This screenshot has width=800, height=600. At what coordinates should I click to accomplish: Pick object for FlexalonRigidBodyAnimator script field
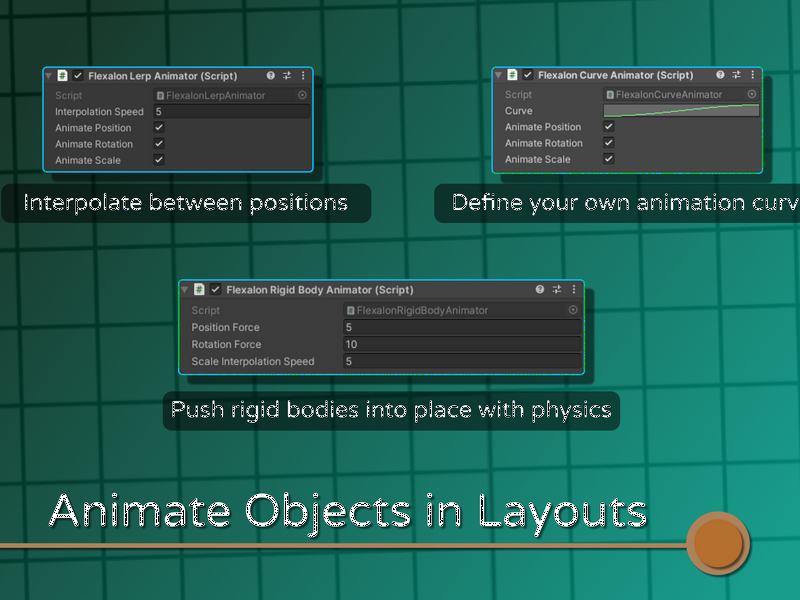(573, 310)
